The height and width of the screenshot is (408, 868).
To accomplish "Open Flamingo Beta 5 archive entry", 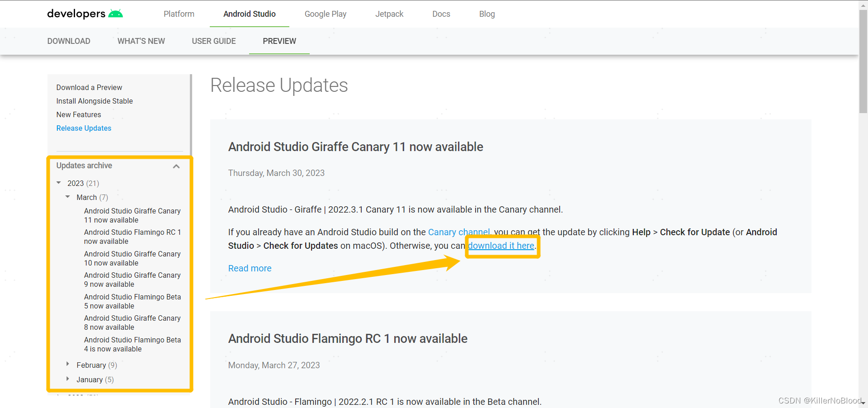I will 132,301.
